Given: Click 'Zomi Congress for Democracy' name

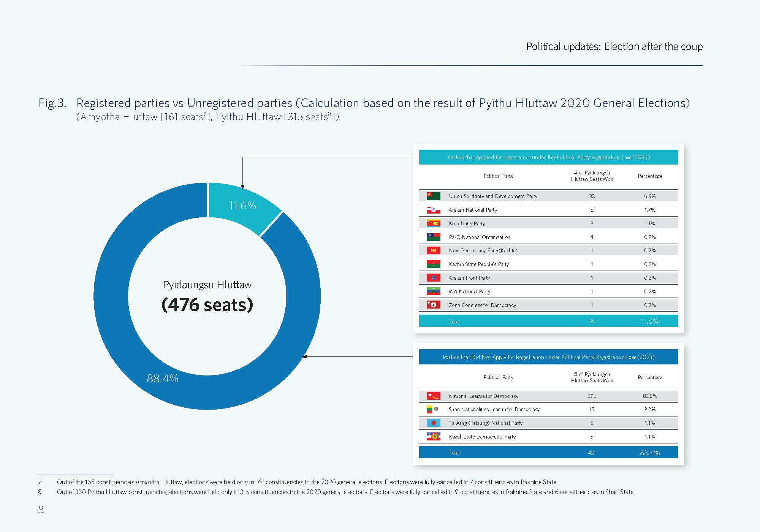Looking at the screenshot, I should [x=482, y=305].
